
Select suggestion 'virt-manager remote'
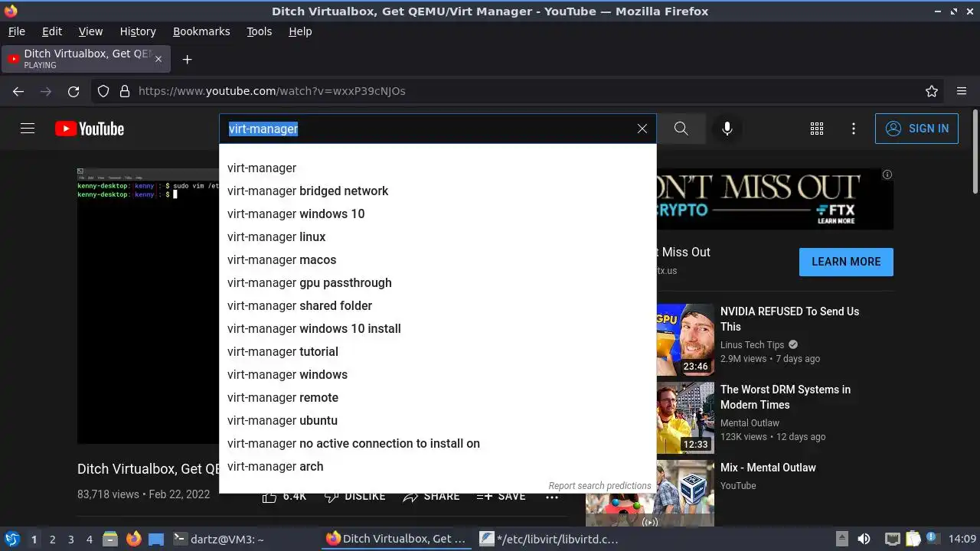coord(437,397)
